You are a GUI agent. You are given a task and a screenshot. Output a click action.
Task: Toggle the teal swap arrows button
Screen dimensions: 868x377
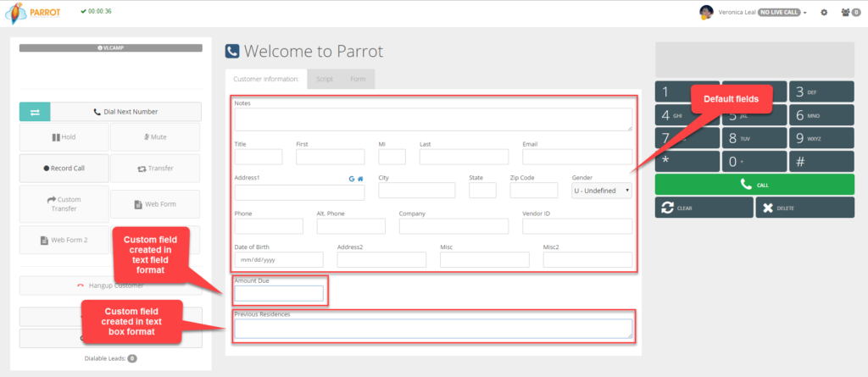click(x=35, y=112)
